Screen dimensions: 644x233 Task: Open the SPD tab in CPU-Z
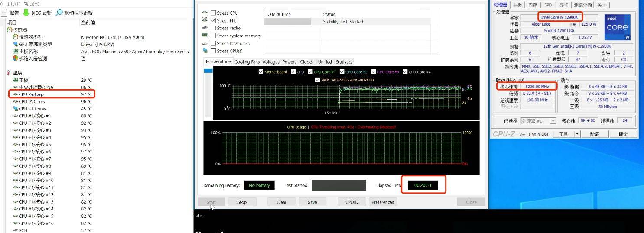click(x=548, y=5)
